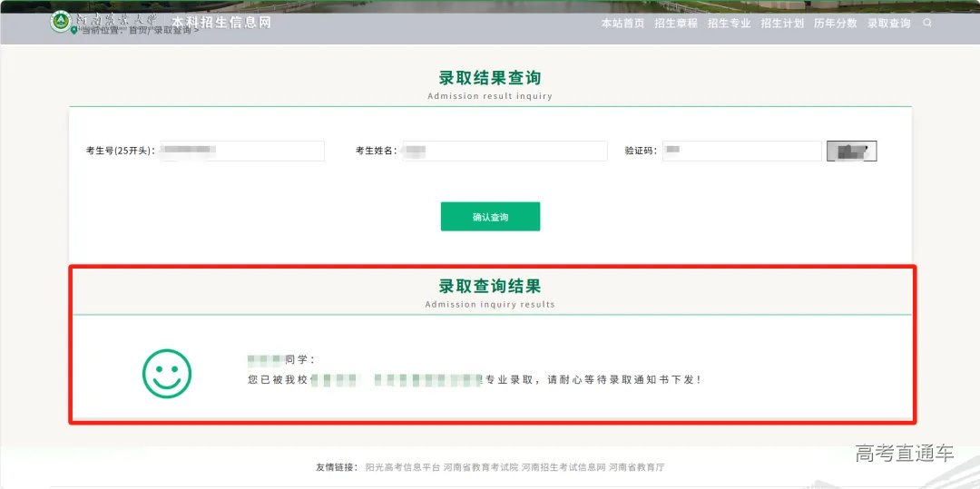Click the location pin breadcrumb icon
The width and height of the screenshot is (980, 489).
pyautogui.click(x=74, y=30)
